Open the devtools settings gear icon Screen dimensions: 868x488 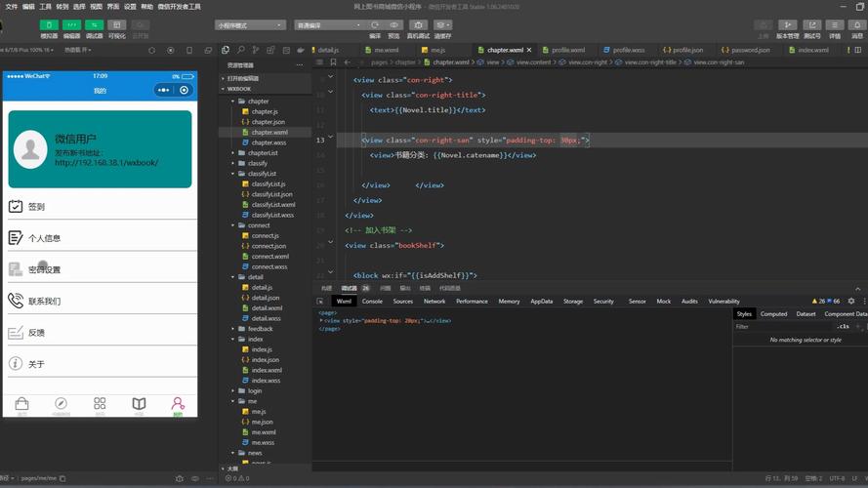click(850, 301)
